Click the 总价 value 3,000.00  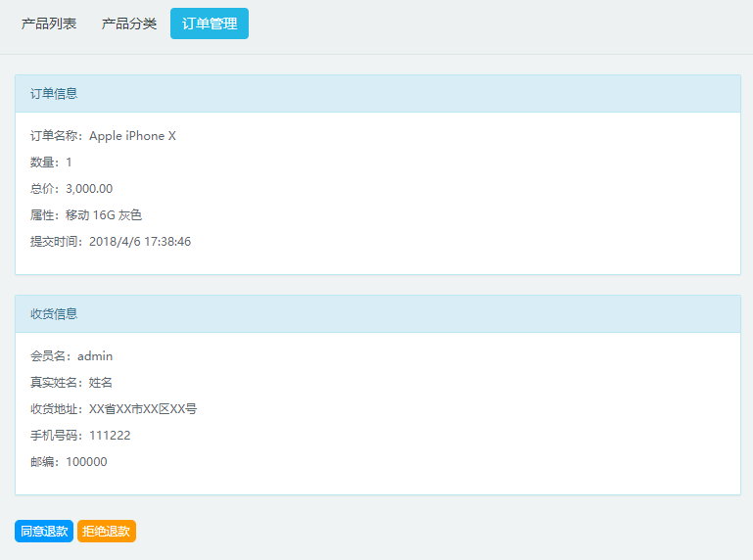(x=89, y=189)
